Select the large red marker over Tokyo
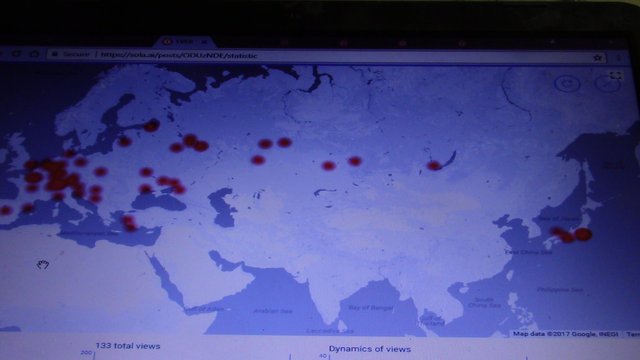This screenshot has height=360, width=640. [583, 234]
